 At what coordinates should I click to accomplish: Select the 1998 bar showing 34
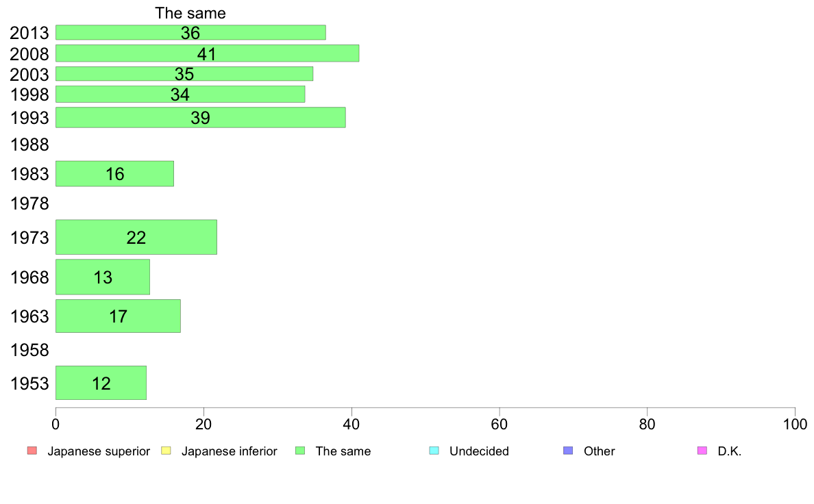(x=180, y=94)
